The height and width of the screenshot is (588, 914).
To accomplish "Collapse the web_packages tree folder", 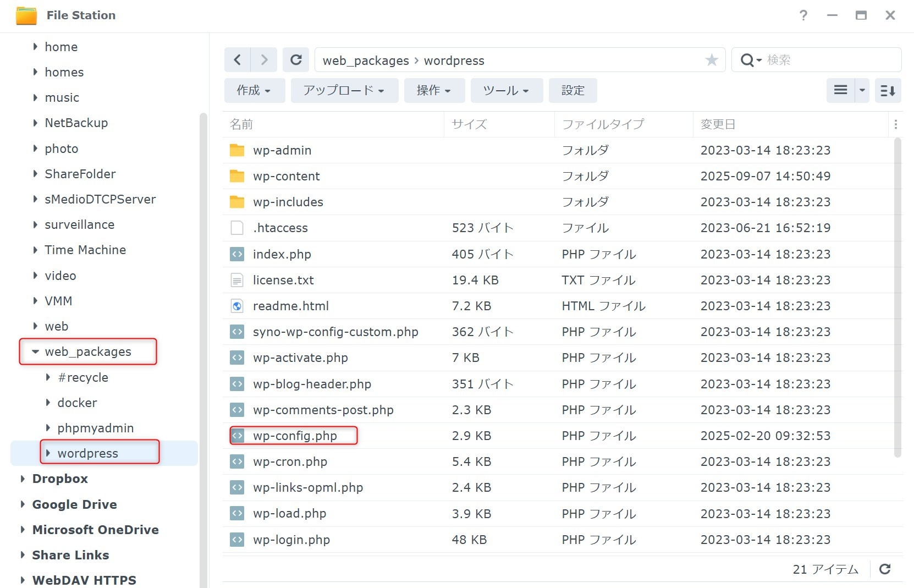I will 36,352.
